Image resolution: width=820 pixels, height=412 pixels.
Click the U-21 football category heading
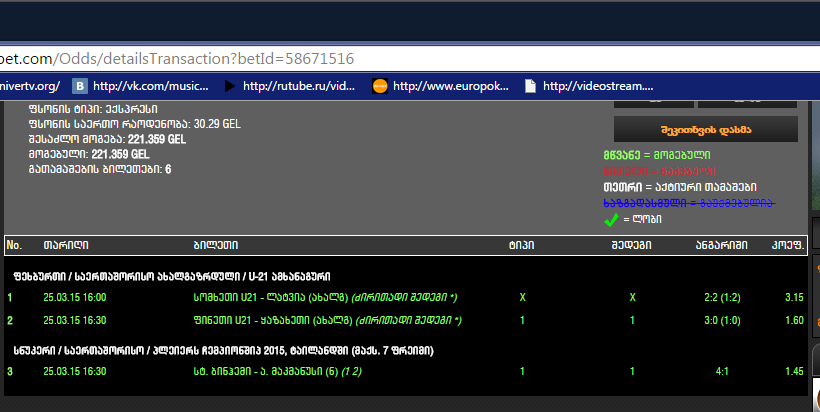pos(172,277)
